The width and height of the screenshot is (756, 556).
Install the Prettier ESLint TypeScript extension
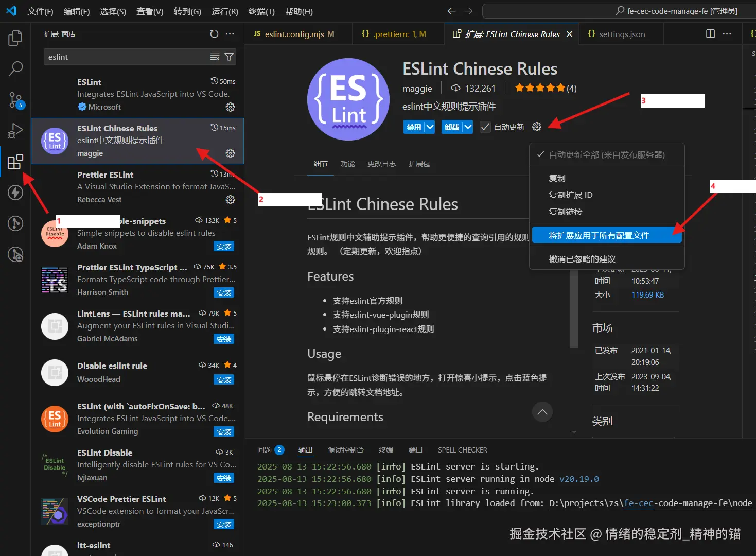point(224,293)
